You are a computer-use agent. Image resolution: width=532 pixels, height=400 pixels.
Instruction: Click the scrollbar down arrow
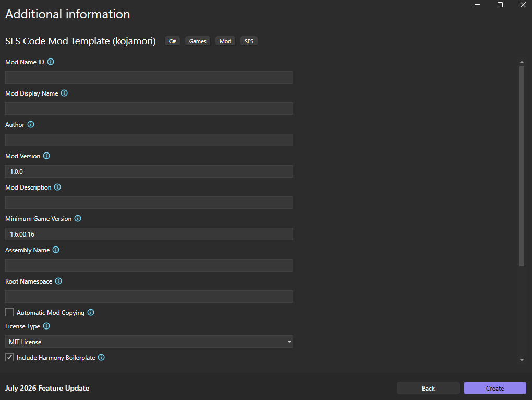point(522,360)
